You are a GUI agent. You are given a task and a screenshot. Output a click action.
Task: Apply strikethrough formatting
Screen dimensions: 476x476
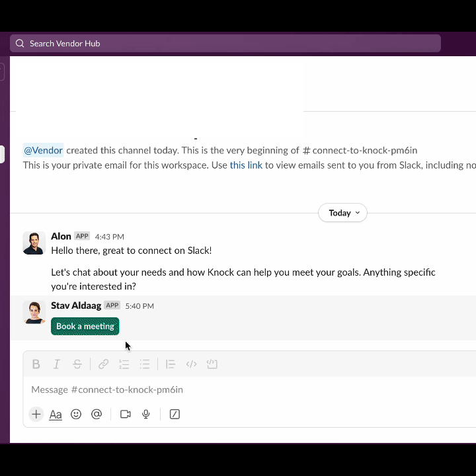pos(77,364)
